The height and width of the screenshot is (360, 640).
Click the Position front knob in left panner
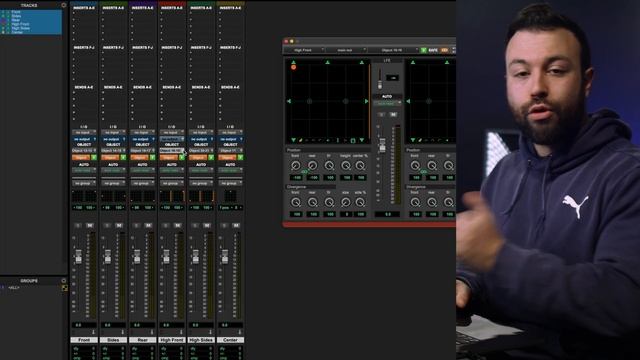(x=296, y=165)
